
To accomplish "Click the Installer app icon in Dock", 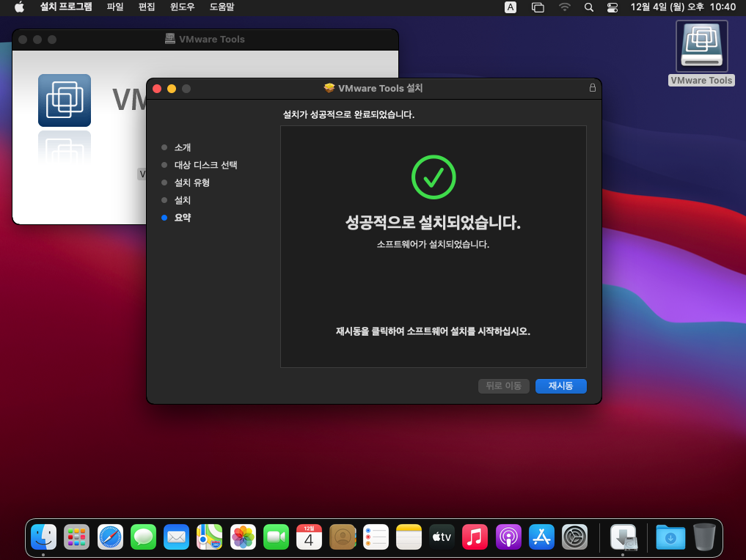I will 624,537.
